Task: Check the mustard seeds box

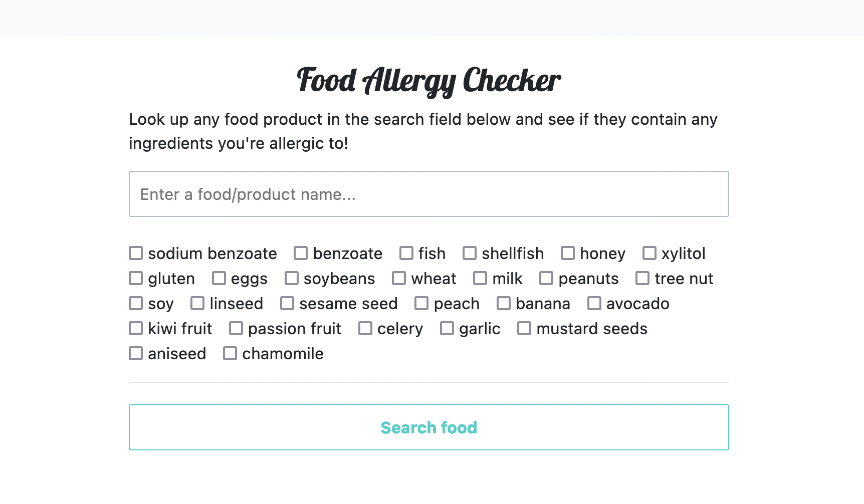Action: tap(524, 328)
